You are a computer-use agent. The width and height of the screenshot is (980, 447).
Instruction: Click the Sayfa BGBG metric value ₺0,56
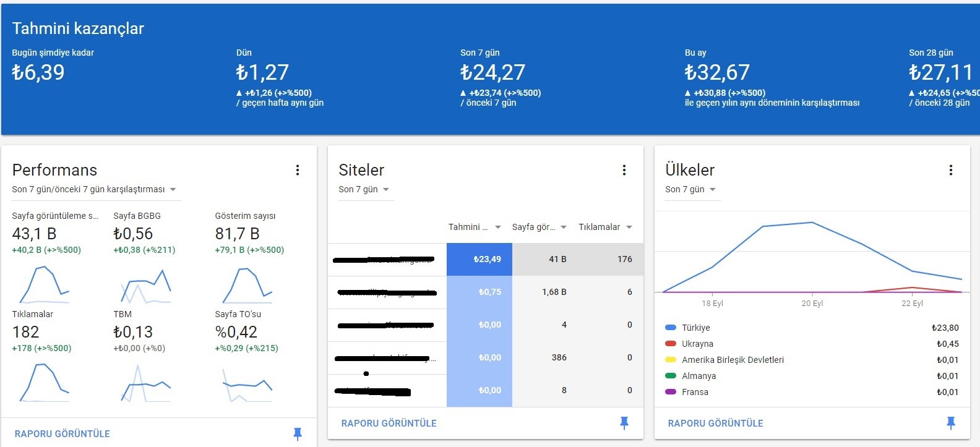point(133,234)
